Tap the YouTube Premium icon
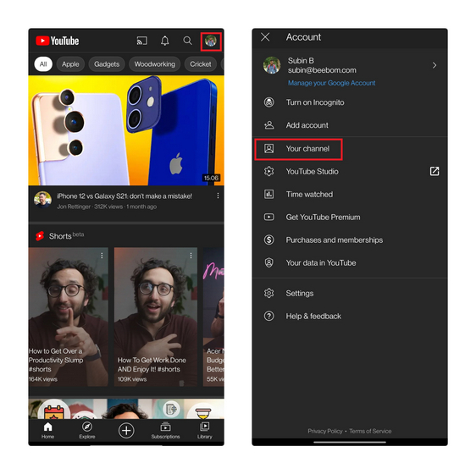This screenshot has height=474, width=476. point(269,217)
